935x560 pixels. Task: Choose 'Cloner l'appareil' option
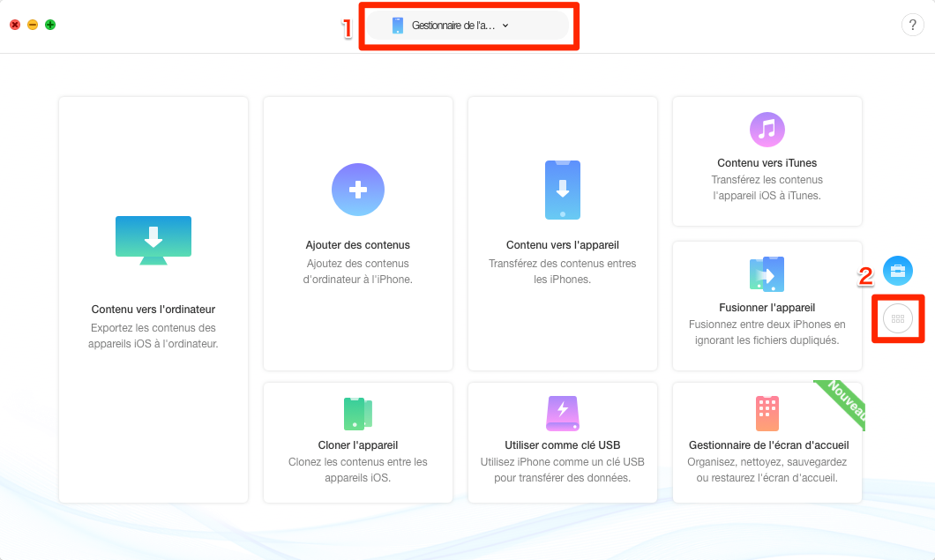tap(358, 444)
